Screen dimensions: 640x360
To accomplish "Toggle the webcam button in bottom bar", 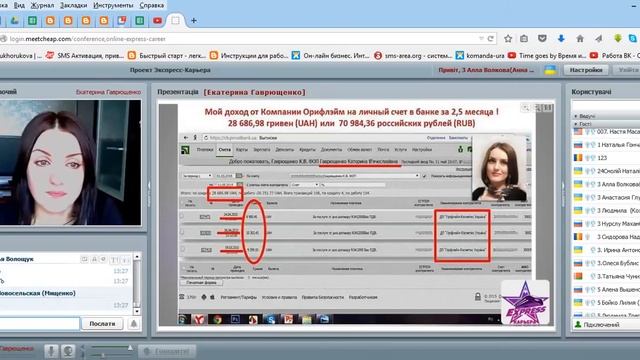I will point(68,351).
